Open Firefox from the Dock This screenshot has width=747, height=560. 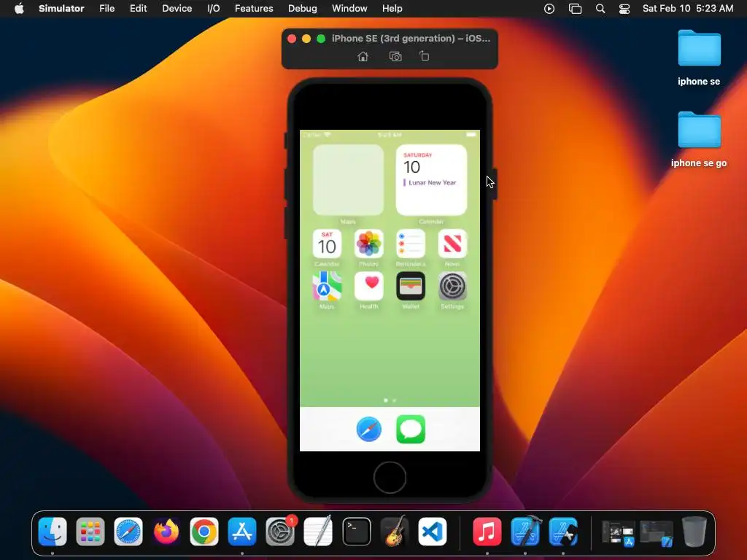[x=166, y=532]
